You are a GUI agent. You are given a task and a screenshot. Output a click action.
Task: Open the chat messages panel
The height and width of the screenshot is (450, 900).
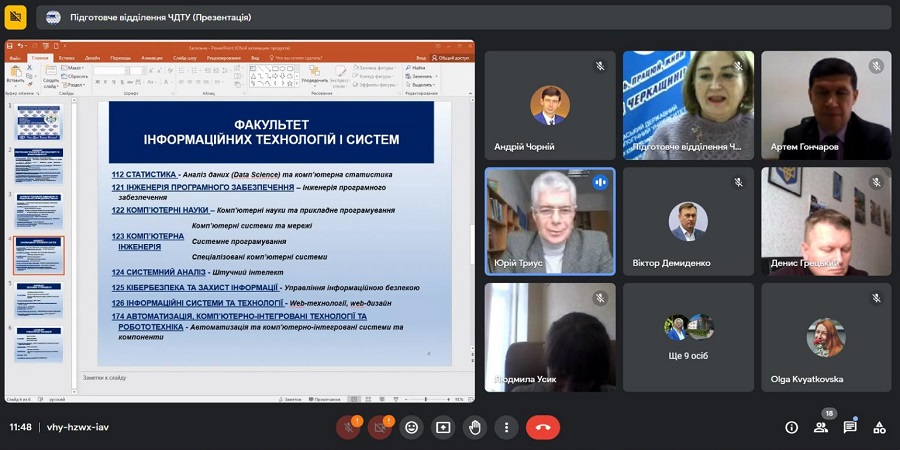(x=850, y=427)
